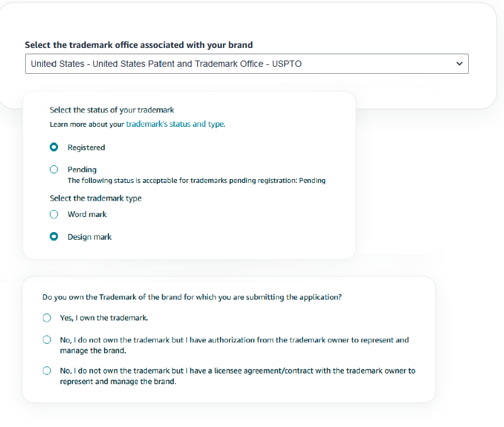Click the 'Word mark' label text
The image size is (504, 427).
click(x=87, y=214)
